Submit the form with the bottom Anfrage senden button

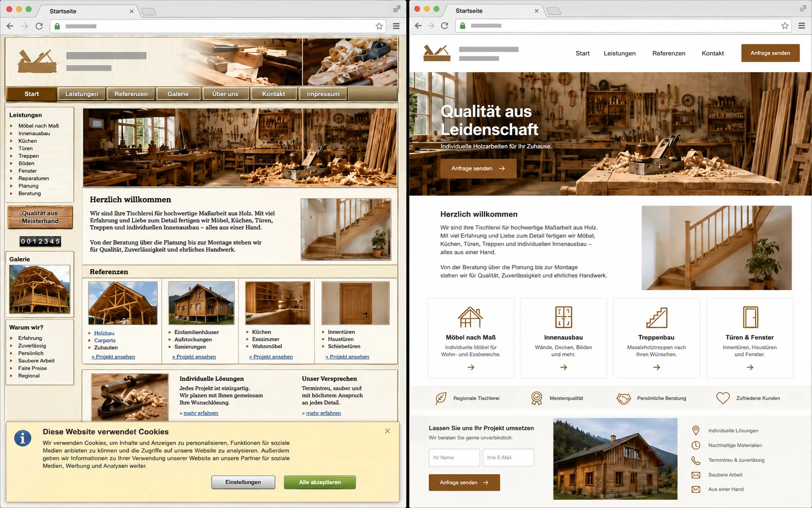tap(464, 482)
